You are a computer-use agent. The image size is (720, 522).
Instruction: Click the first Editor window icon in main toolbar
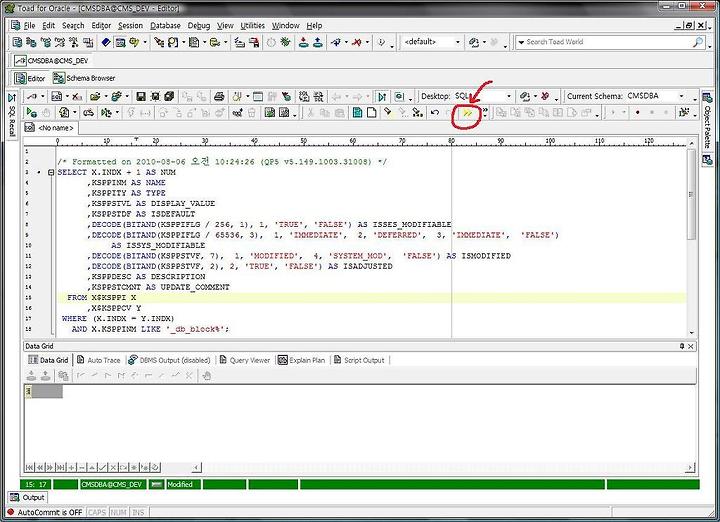tap(17, 43)
